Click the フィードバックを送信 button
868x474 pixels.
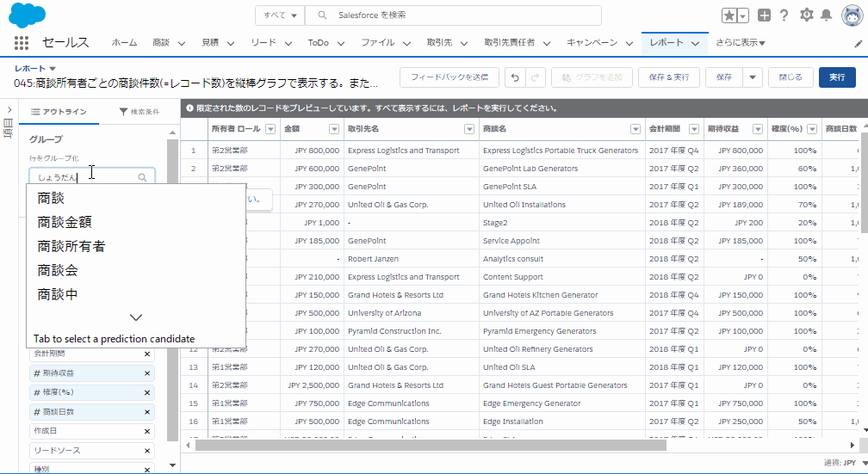(449, 77)
